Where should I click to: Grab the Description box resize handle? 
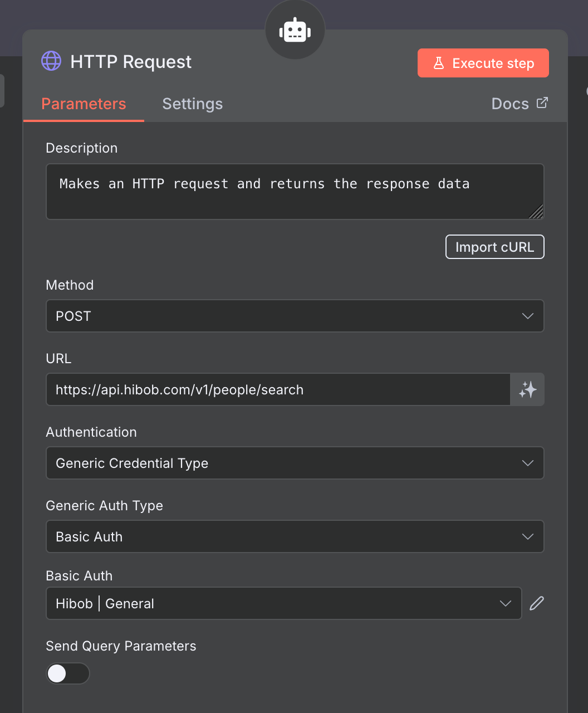pyautogui.click(x=536, y=212)
